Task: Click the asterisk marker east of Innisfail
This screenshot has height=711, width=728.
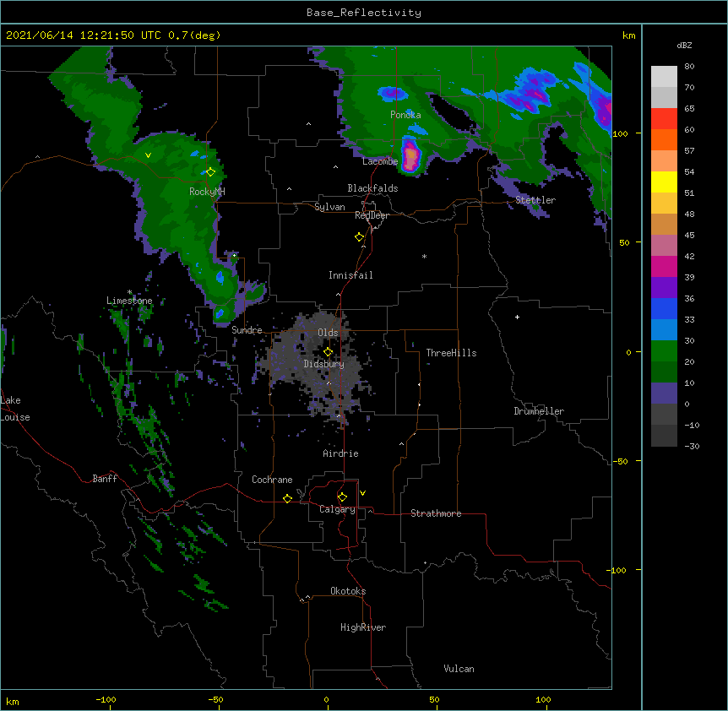Action: (424, 257)
